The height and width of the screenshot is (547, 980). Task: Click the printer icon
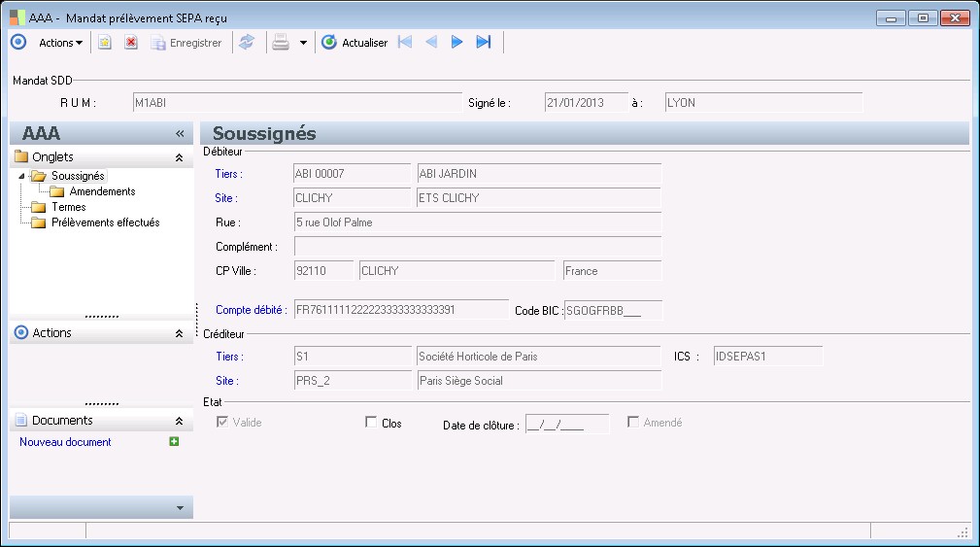[x=281, y=43]
